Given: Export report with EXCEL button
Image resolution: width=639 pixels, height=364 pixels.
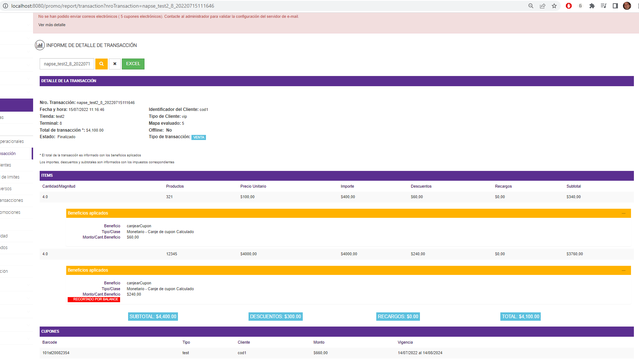Looking at the screenshot, I should click(x=133, y=64).
